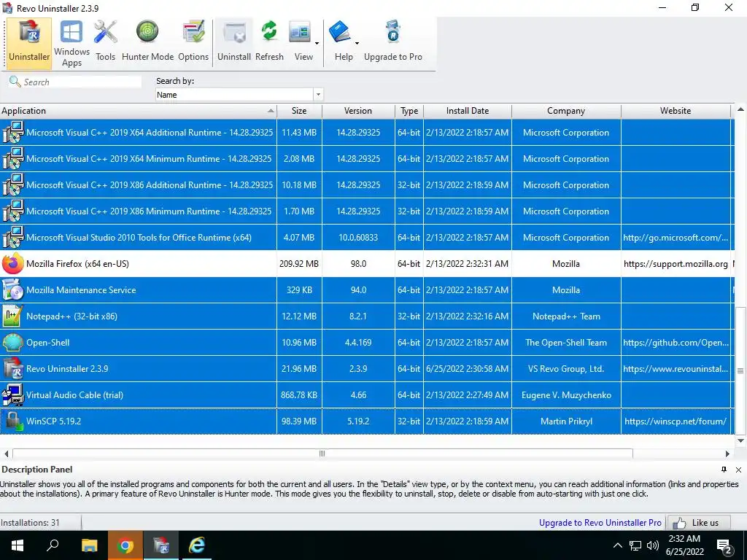Click the Open-Shell application name
This screenshot has width=747, height=560.
pos(47,343)
